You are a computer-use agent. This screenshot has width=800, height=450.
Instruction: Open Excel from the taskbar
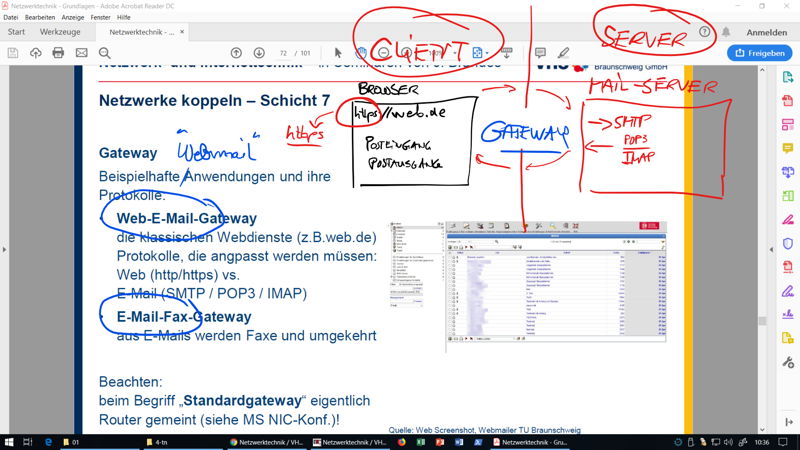pyautogui.click(x=421, y=442)
